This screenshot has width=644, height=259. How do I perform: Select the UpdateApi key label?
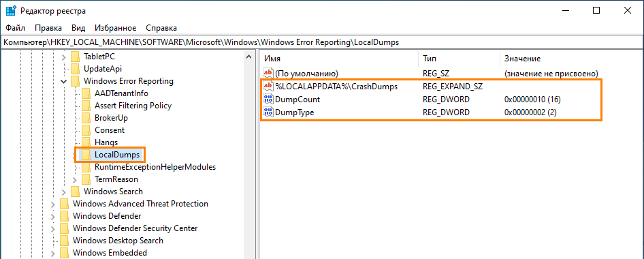click(103, 69)
